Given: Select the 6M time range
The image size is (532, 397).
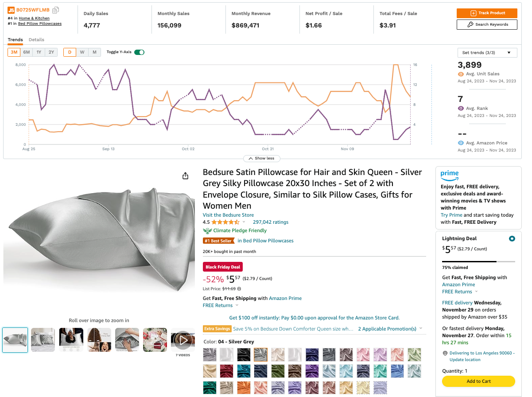Looking at the screenshot, I should pos(27,52).
